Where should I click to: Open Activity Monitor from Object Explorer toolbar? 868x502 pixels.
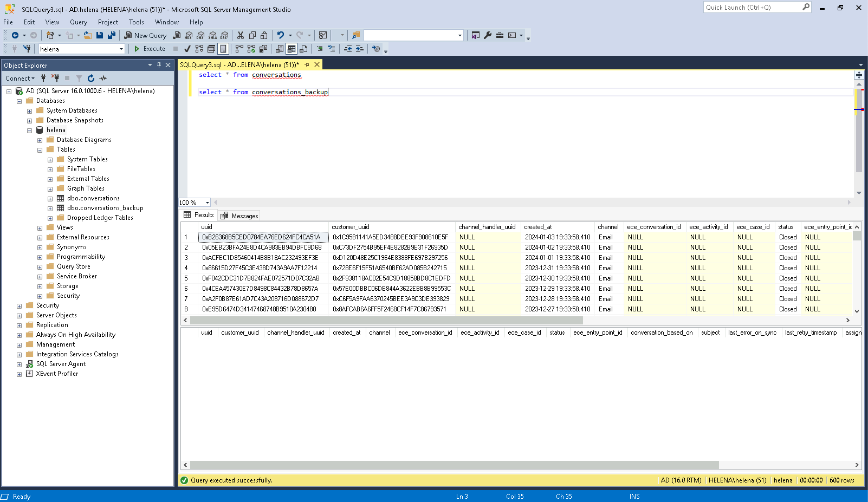103,79
